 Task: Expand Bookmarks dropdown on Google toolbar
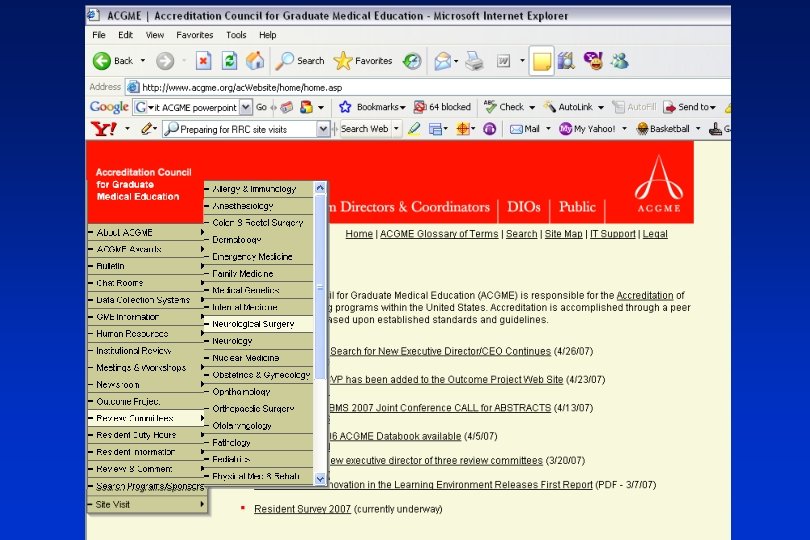coord(402,107)
